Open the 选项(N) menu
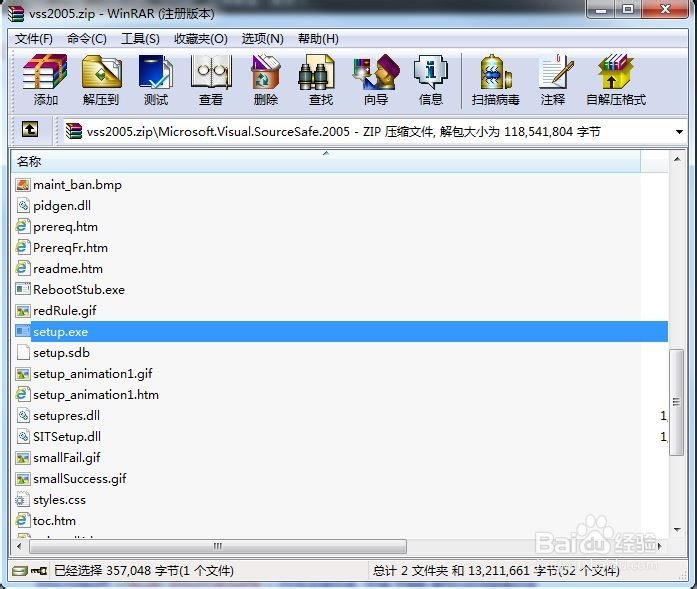The height and width of the screenshot is (589, 697). [263, 39]
